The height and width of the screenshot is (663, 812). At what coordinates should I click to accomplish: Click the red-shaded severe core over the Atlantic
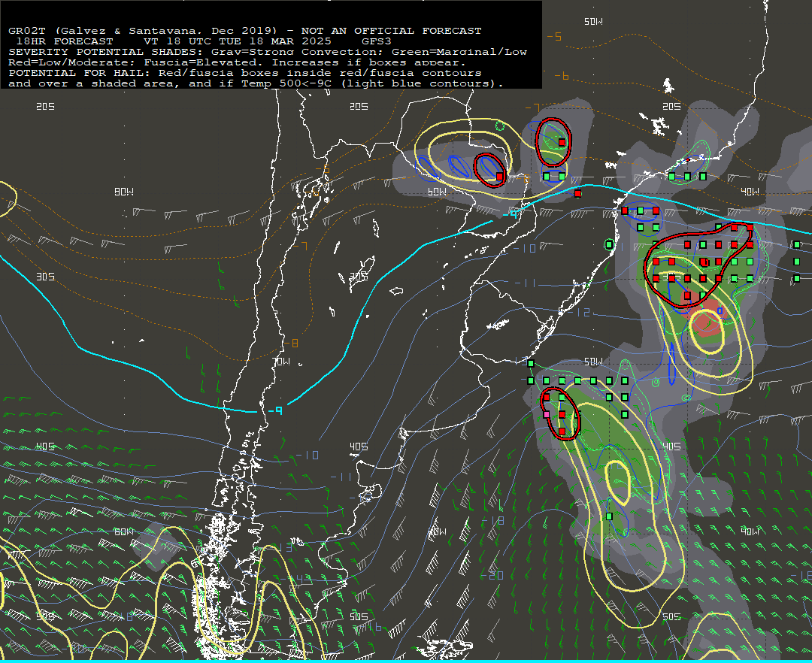(x=708, y=321)
